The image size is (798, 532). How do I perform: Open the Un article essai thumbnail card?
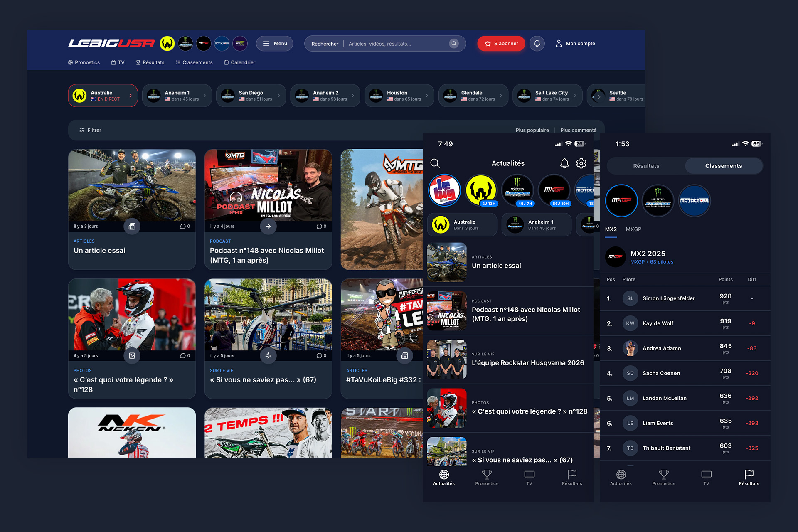pyautogui.click(x=132, y=186)
